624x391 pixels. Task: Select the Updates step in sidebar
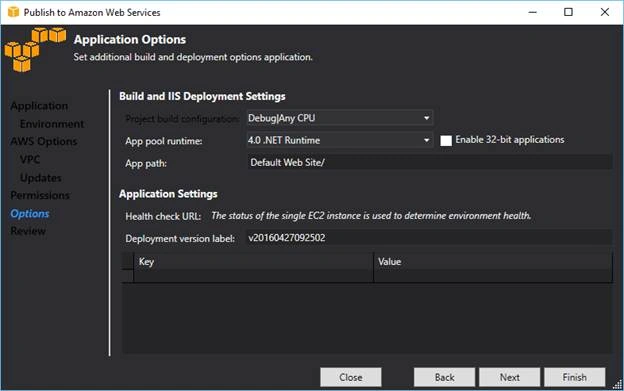coord(41,177)
